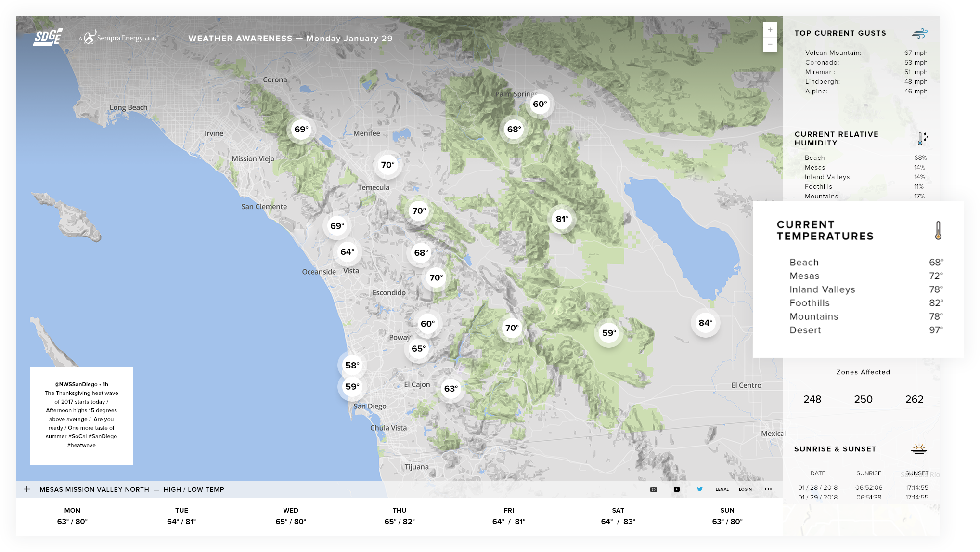Click the 84° desert temperature marker
Image resolution: width=980 pixels, height=552 pixels.
click(705, 323)
